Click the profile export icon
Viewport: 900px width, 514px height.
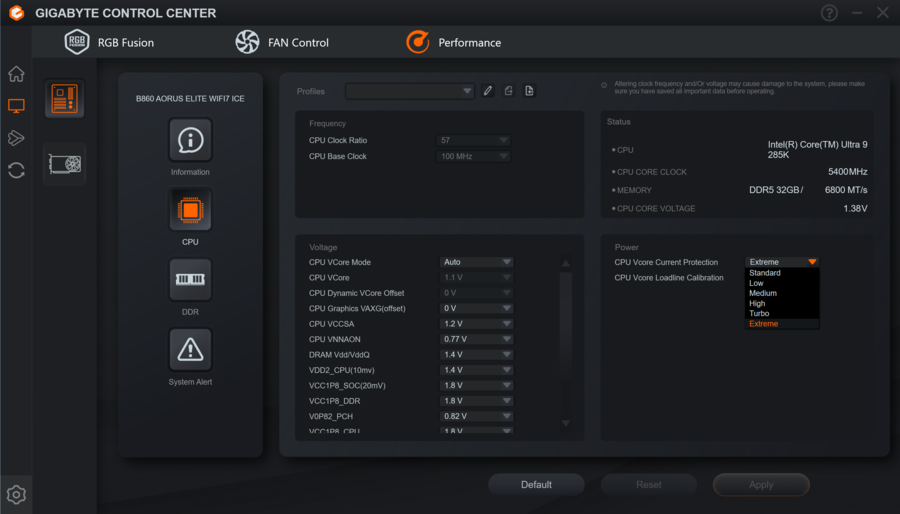[509, 91]
